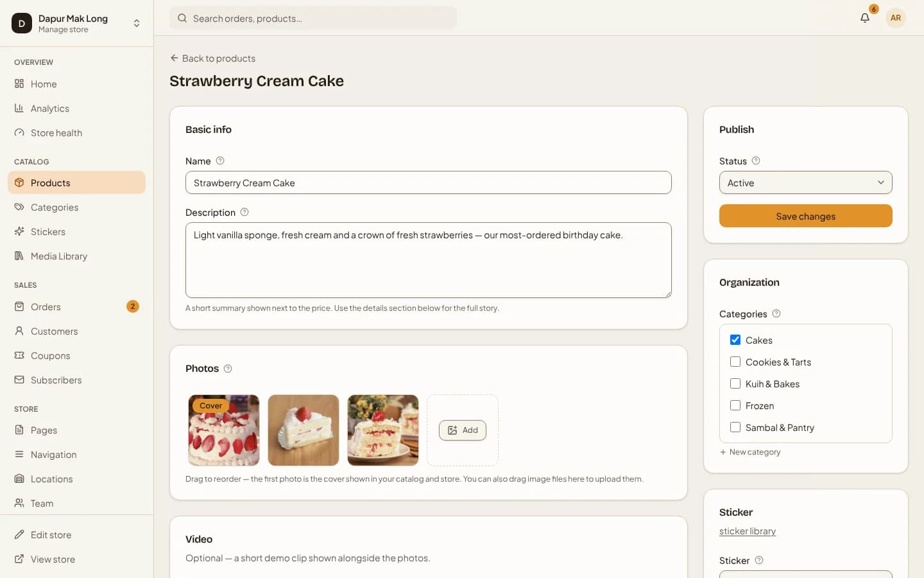Click the Description help question icon
The height and width of the screenshot is (578, 924).
[244, 212]
